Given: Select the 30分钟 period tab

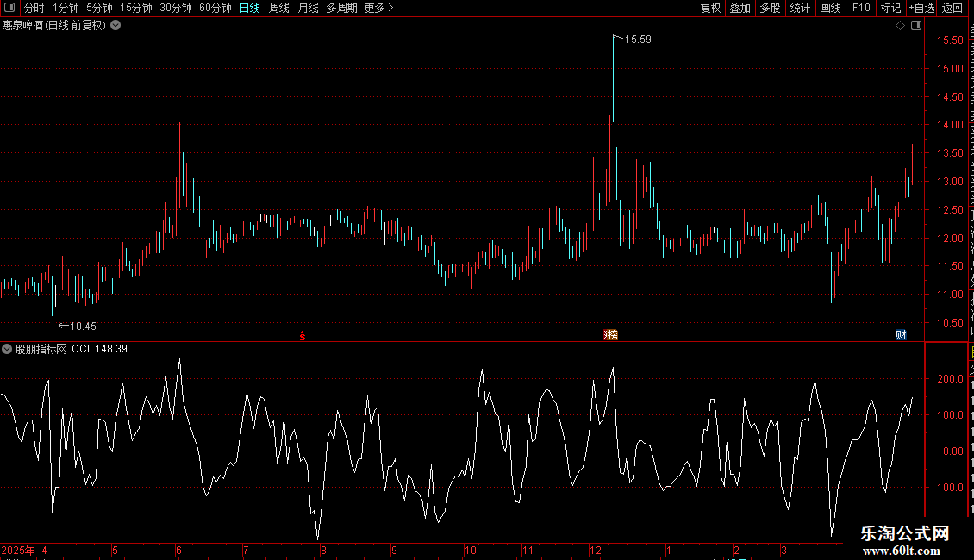Looking at the screenshot, I should pos(176,8).
